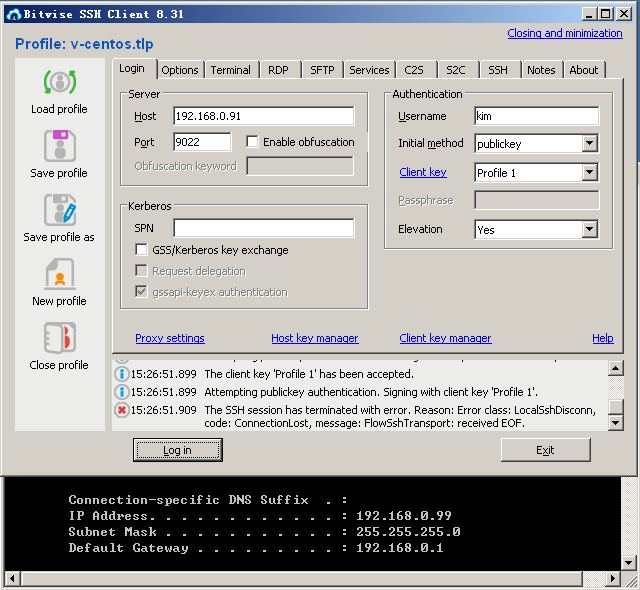The width and height of the screenshot is (640, 590).
Task: Switch to the Services tab
Action: tap(369, 70)
